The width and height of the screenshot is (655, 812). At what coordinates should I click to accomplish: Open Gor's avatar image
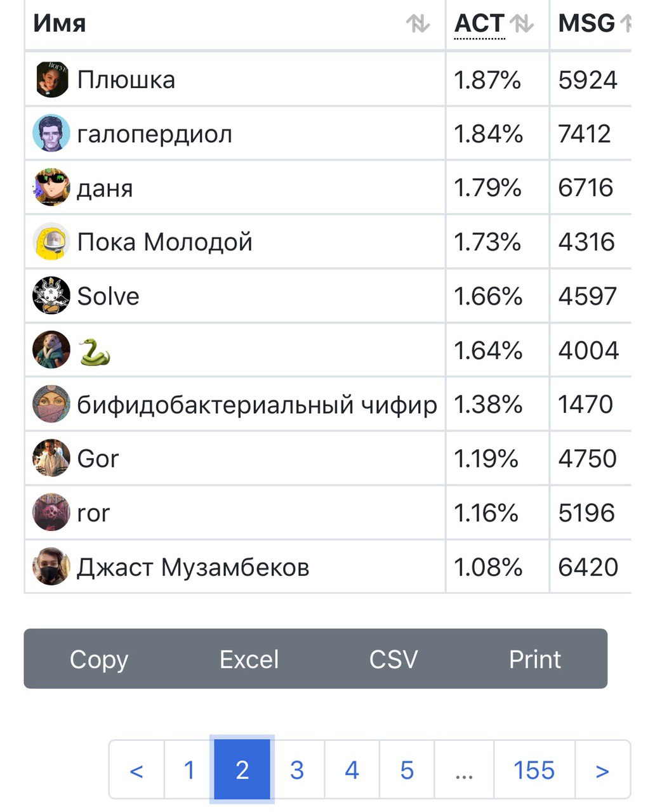tap(51, 458)
